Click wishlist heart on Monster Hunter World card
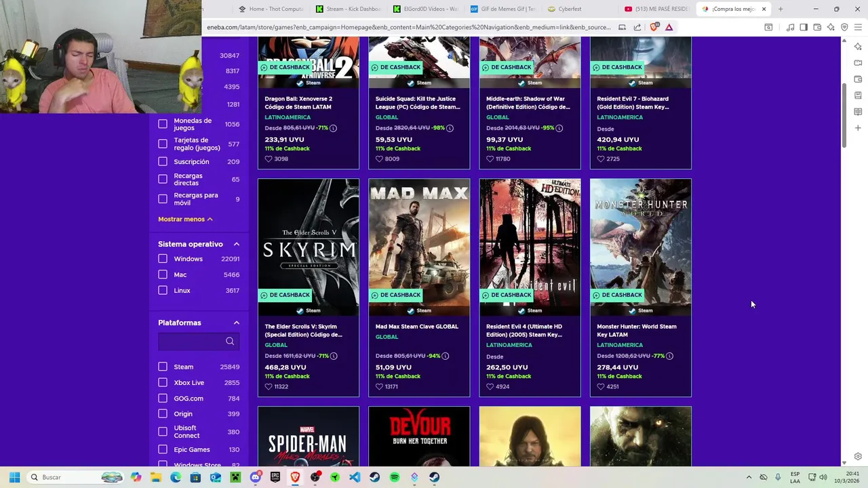The width and height of the screenshot is (868, 488). 601,386
